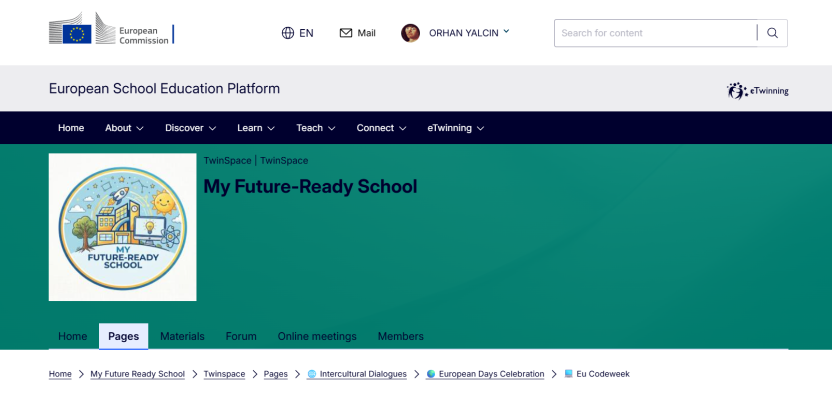Expand the Connect menu
The height and width of the screenshot is (400, 832).
pos(382,128)
